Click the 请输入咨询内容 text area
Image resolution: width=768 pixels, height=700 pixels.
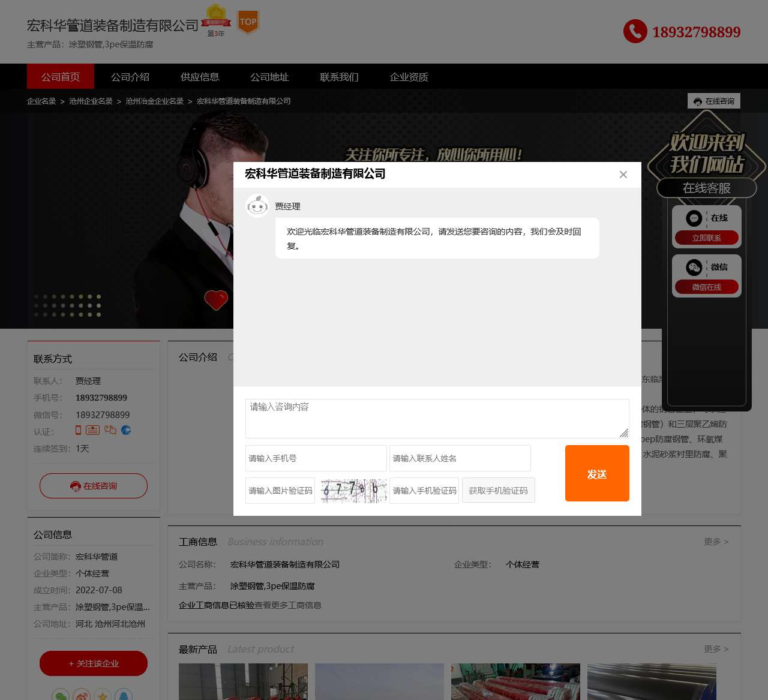tap(437, 417)
